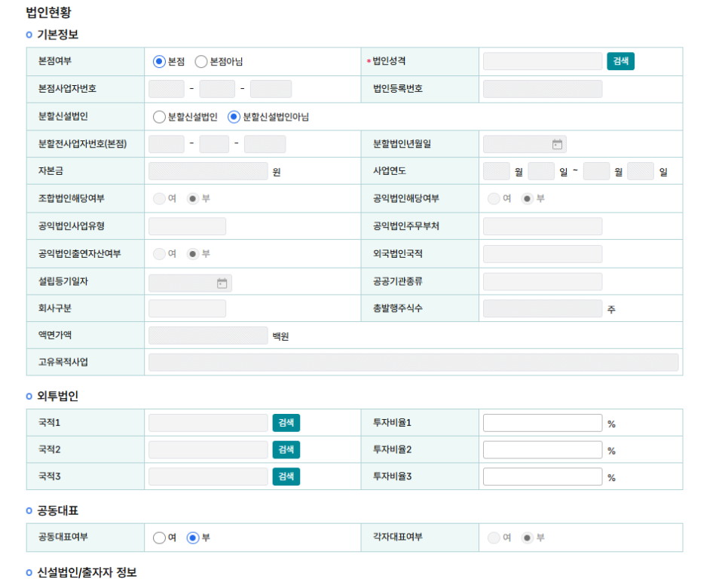Viewport: 728px width, 579px height.
Task: Click the 자본금 amount field
Action: [208, 171]
